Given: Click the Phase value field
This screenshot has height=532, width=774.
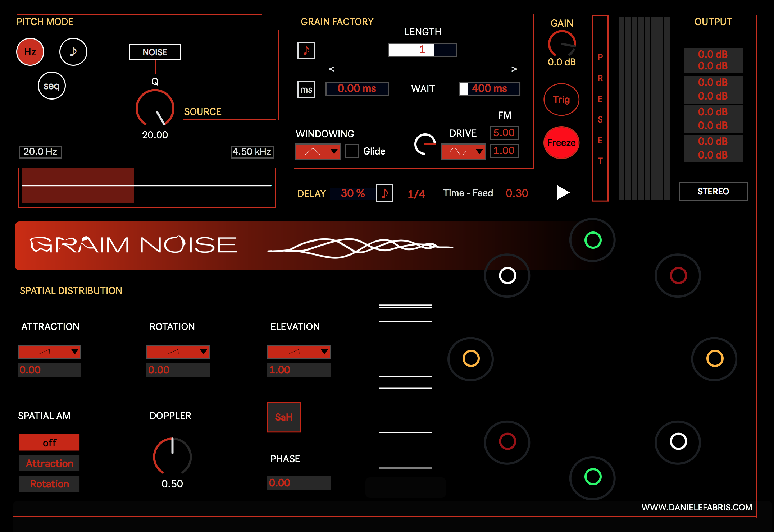Looking at the screenshot, I should point(299,483).
